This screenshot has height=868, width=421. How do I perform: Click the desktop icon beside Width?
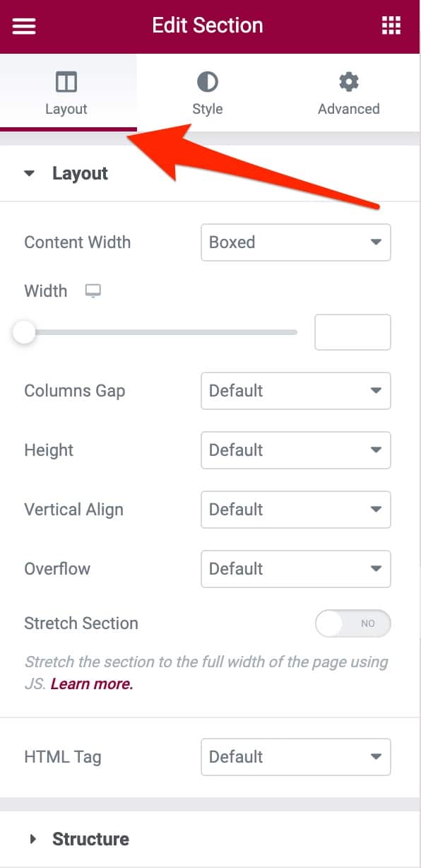(x=93, y=291)
